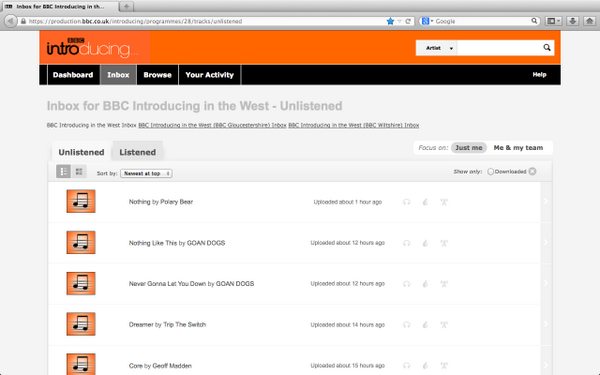
Task: Expand the Never Gonna Let You Down row chevron
Action: [546, 283]
